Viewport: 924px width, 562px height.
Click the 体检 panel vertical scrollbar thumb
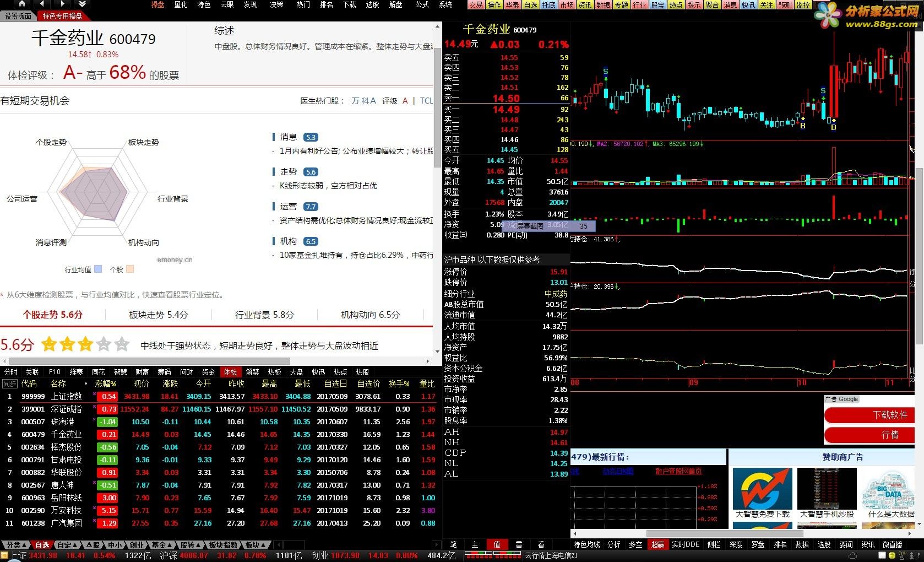click(x=438, y=108)
